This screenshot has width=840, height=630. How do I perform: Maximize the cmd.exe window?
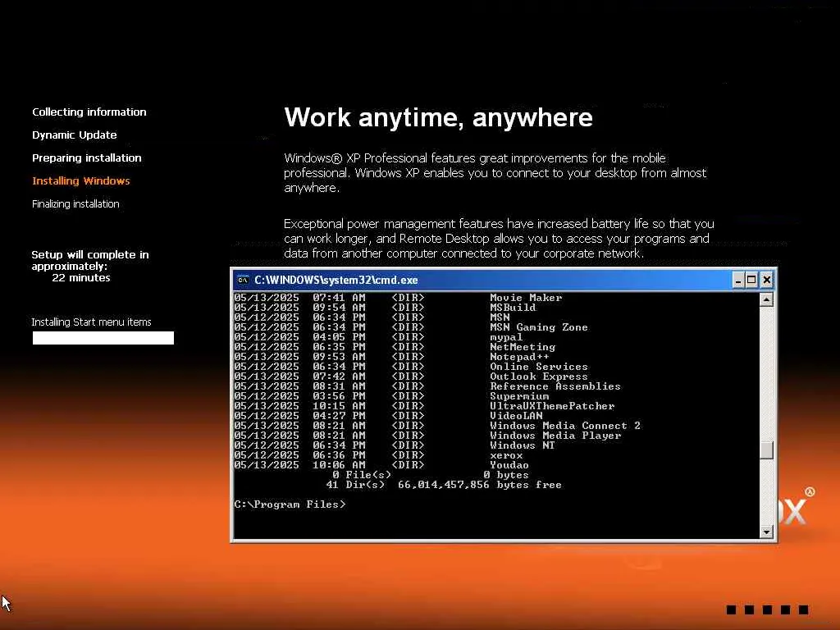(751, 281)
